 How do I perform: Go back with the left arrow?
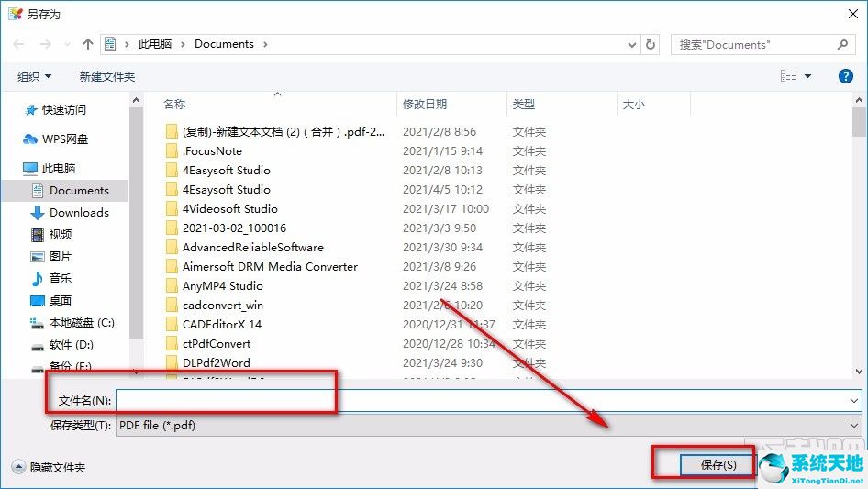[18, 44]
